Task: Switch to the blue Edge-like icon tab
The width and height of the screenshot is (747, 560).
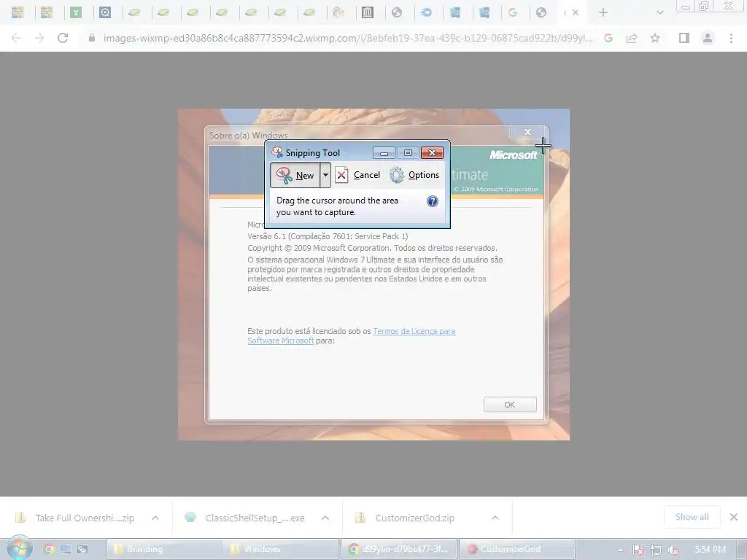Action: click(426, 12)
